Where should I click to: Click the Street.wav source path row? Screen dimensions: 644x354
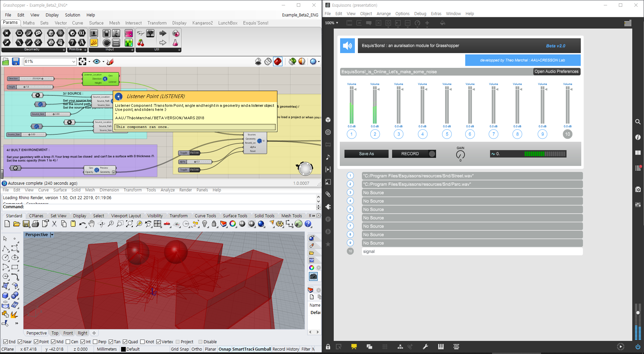click(472, 176)
